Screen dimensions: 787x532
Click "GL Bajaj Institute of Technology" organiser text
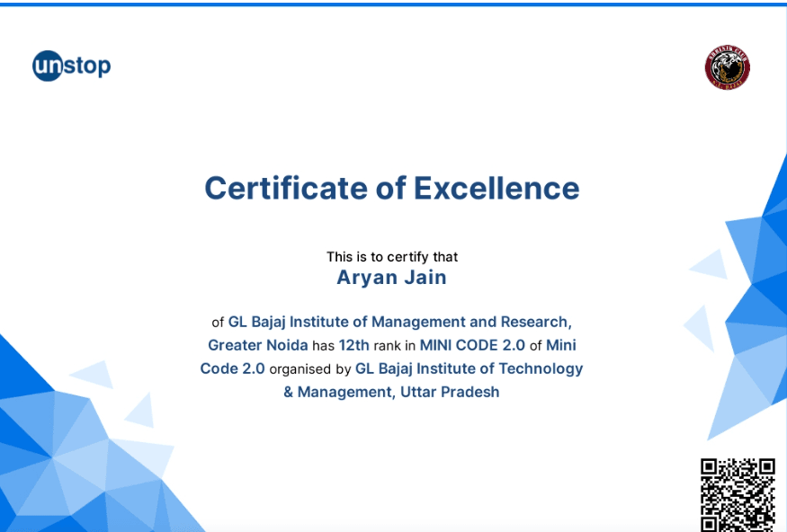tap(470, 368)
